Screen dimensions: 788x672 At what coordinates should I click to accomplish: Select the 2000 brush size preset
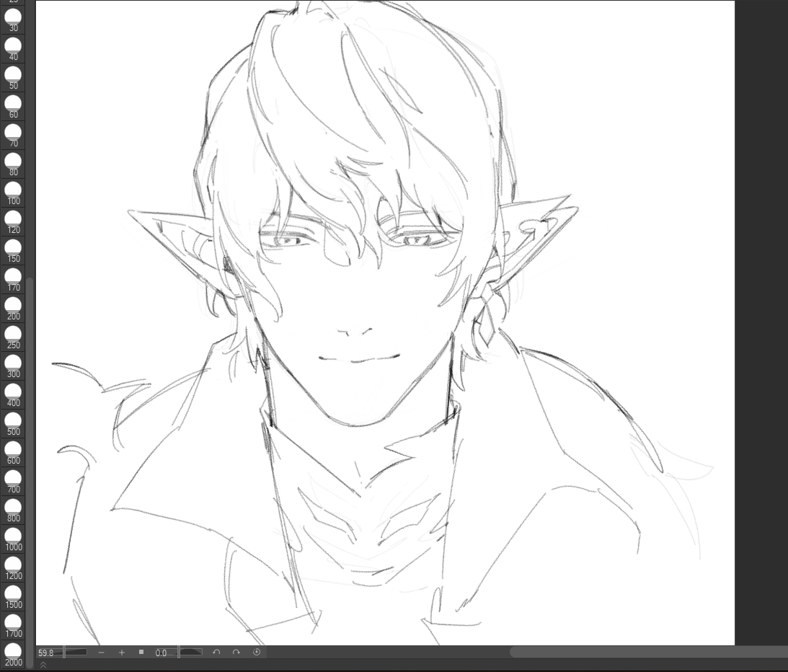click(x=13, y=654)
